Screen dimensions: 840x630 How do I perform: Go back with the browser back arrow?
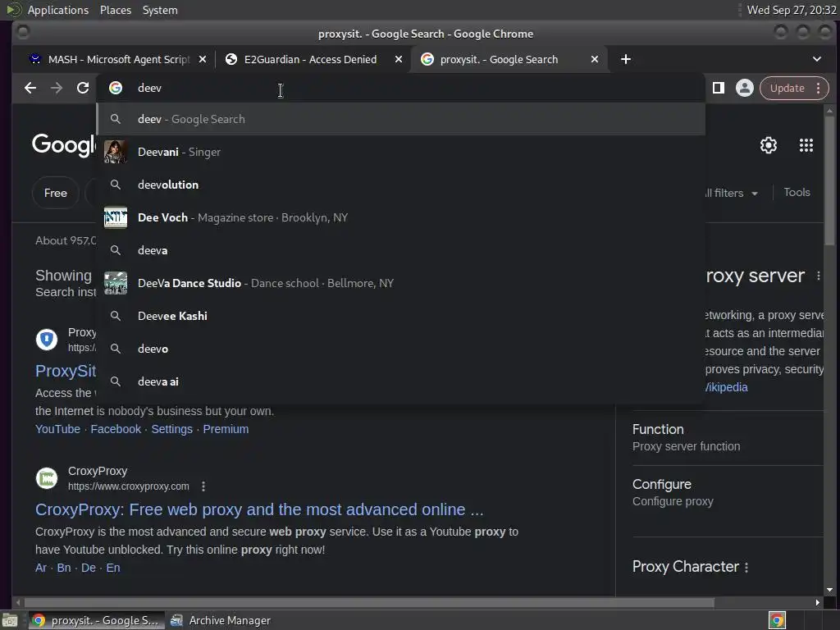coord(30,88)
